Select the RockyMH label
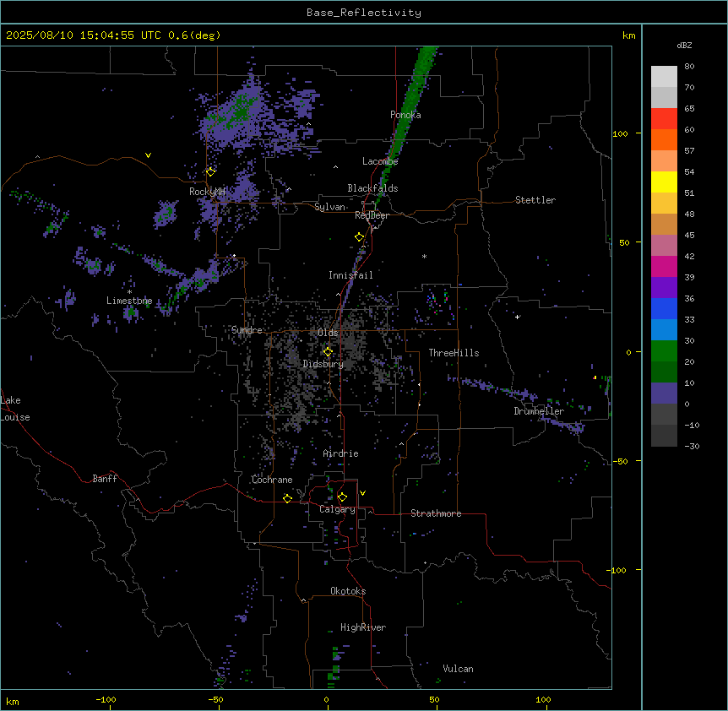Image resolution: width=728 pixels, height=711 pixels. pos(207,192)
